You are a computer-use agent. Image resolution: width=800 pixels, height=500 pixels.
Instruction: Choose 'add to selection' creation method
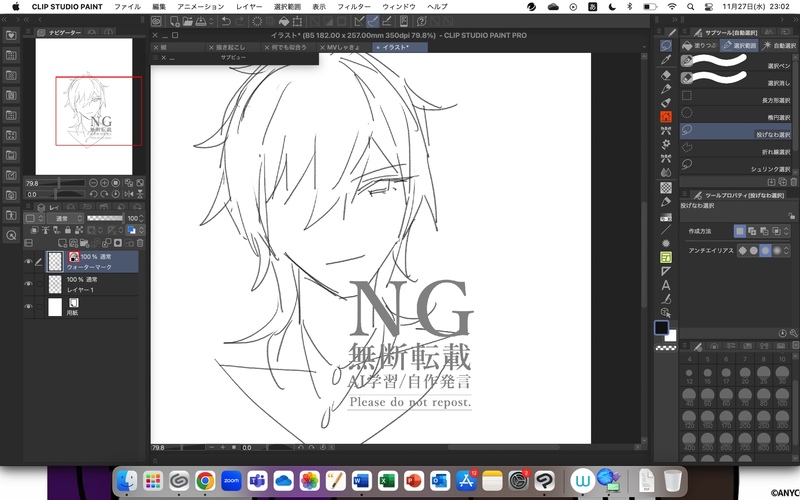[x=752, y=231]
